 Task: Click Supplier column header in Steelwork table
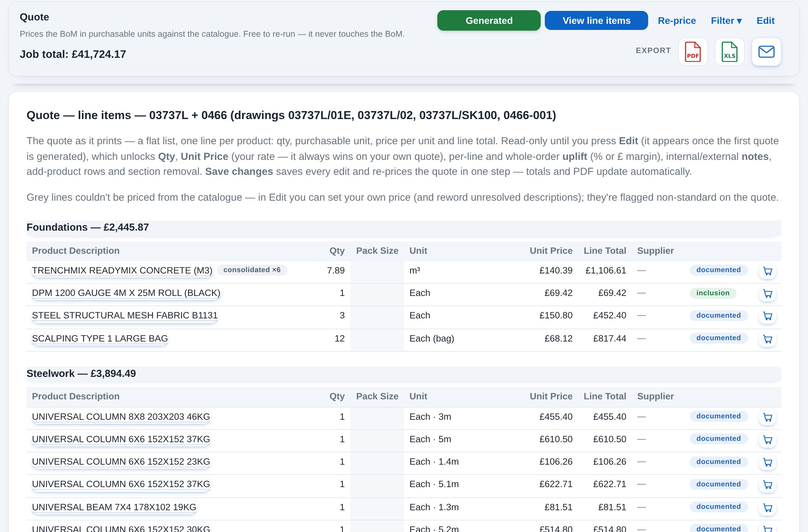pyautogui.click(x=655, y=396)
